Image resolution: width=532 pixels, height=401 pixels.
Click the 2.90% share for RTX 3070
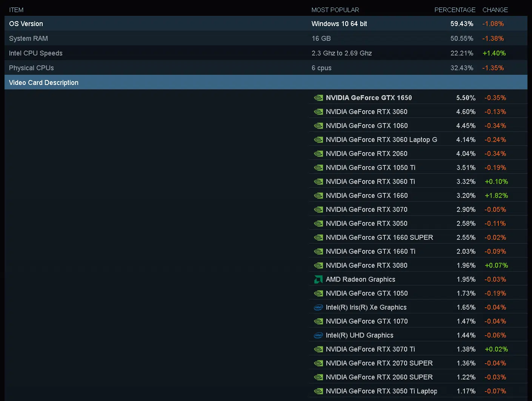point(466,210)
